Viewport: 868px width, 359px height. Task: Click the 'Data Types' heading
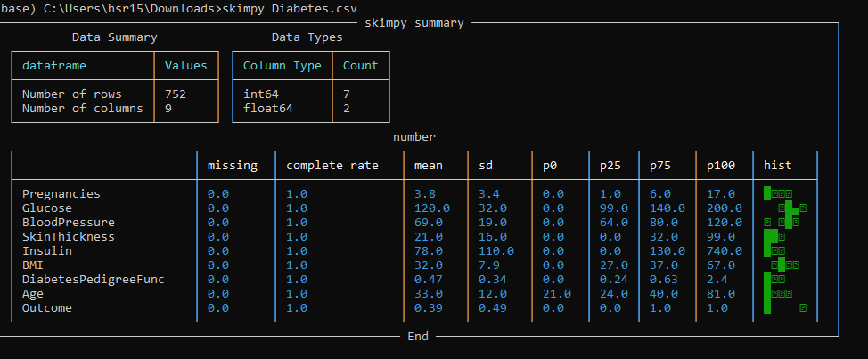307,37
